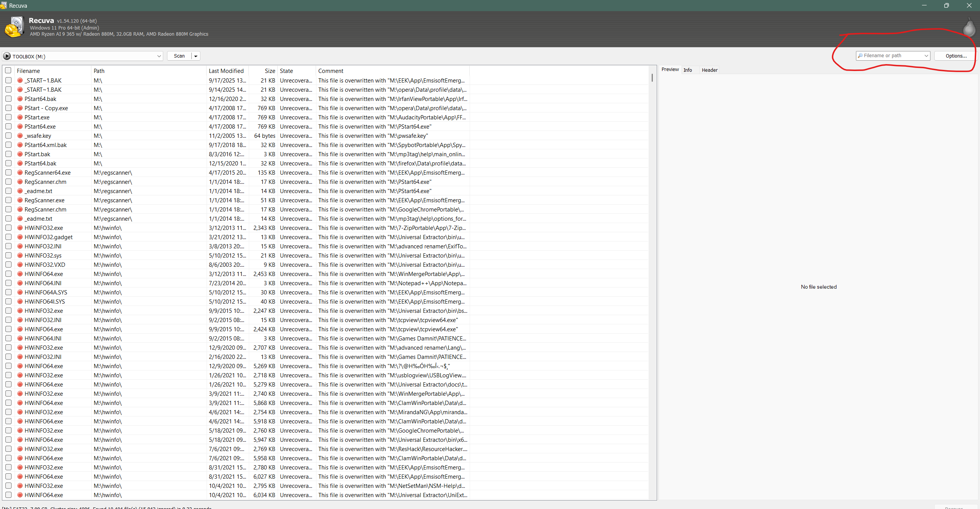Click red status dot beside HWiNFO64I.SYS
The image size is (980, 509).
click(20, 302)
